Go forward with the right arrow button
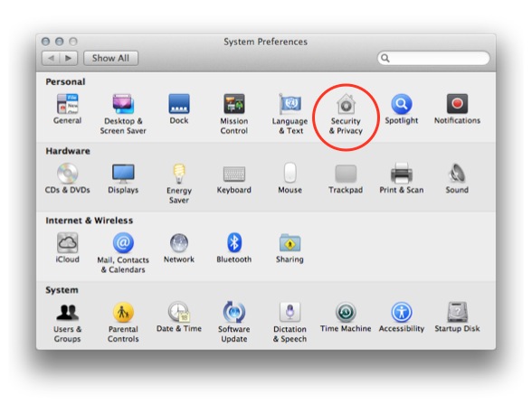This screenshot has width=532, height=414. 69,59
